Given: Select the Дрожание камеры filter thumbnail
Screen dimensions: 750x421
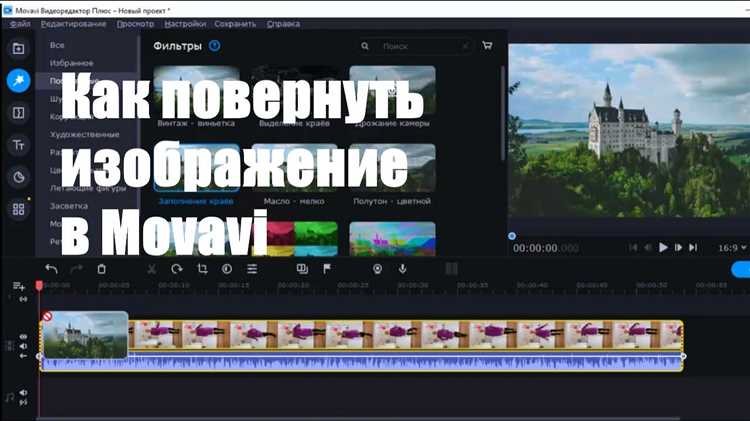Looking at the screenshot, I should coord(392,91).
